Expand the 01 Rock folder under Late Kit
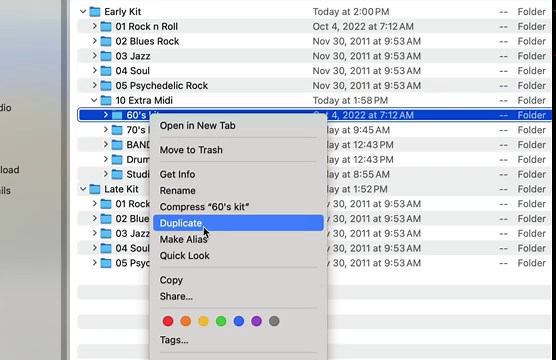This screenshot has width=556, height=360. point(94,204)
